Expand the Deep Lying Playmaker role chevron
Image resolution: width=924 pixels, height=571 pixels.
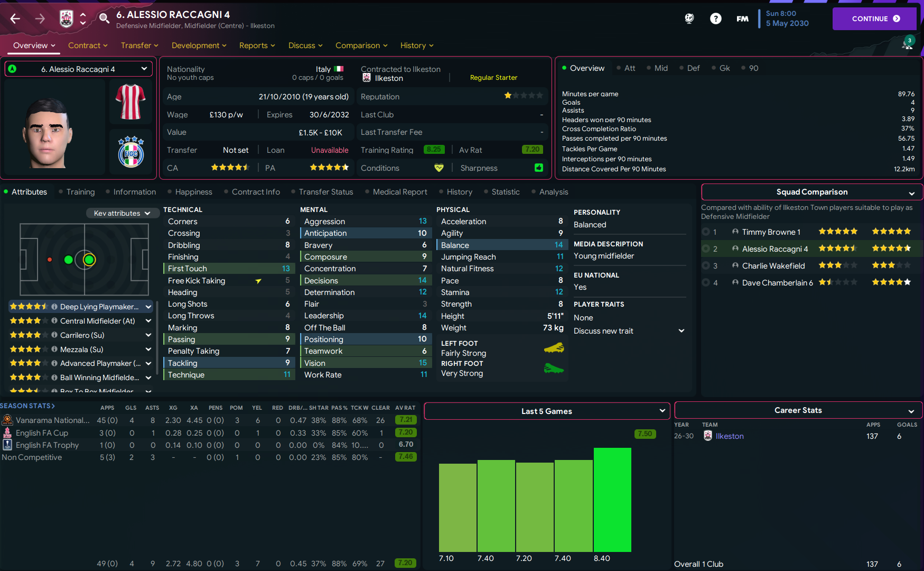pyautogui.click(x=148, y=307)
